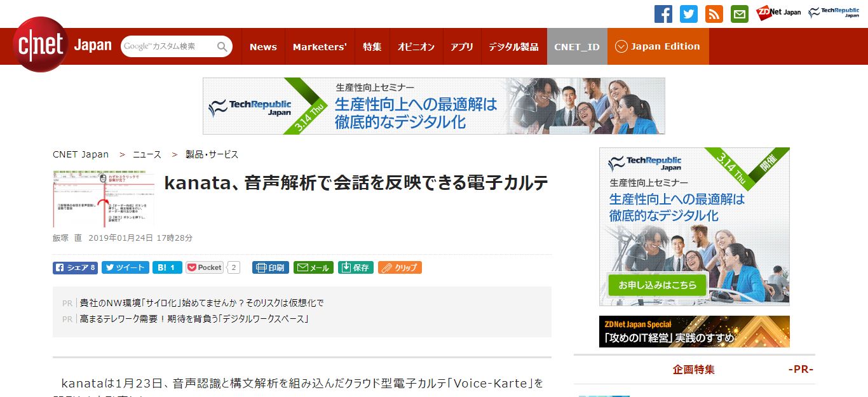Open the 製品・サービス breadcrumb link
The width and height of the screenshot is (868, 397).
click(x=212, y=154)
